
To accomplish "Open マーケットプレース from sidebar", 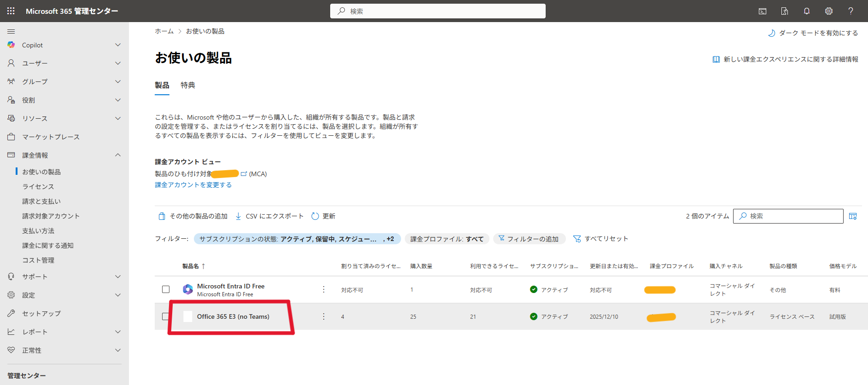I will [x=51, y=137].
